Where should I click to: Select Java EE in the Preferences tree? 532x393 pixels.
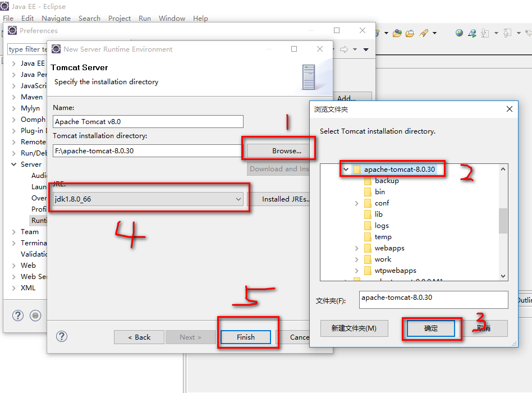pyautogui.click(x=33, y=63)
